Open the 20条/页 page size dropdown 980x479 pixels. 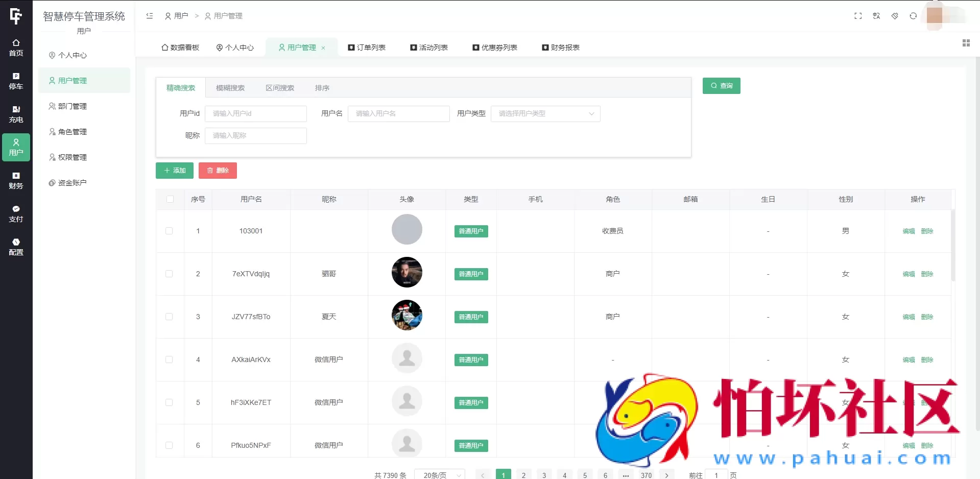(439, 474)
